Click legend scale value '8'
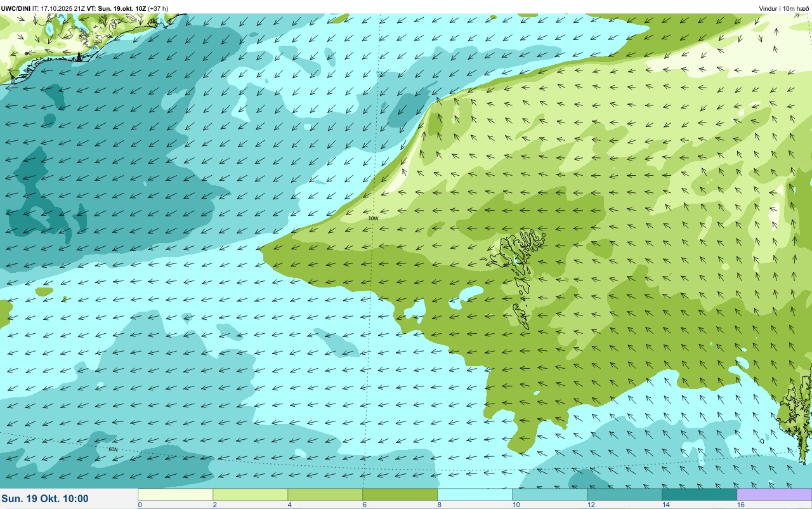 click(440, 505)
